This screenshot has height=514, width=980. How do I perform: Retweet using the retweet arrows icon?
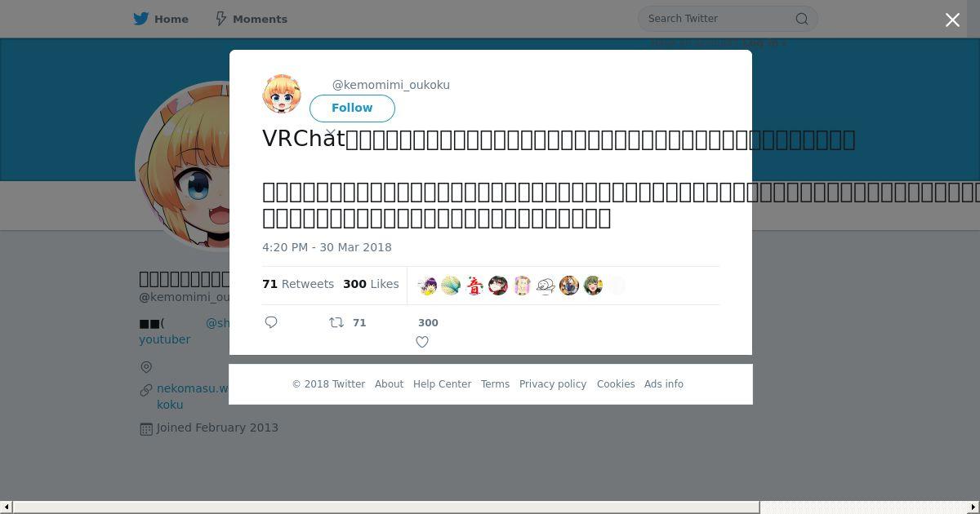tap(336, 323)
